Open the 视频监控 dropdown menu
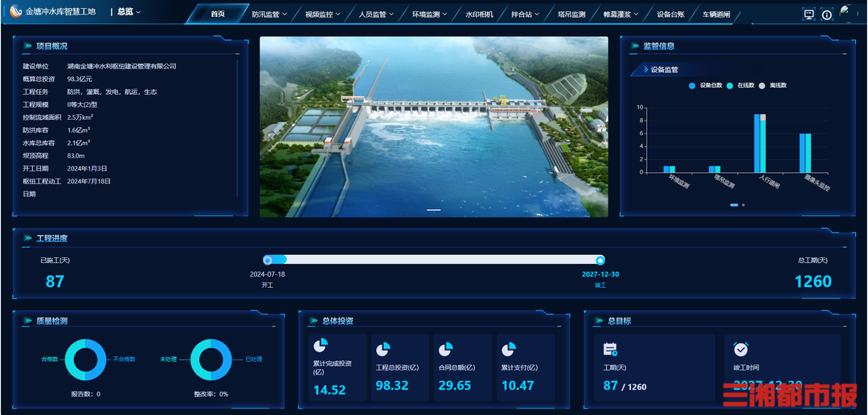Image resolution: width=868 pixels, height=415 pixels. (x=322, y=14)
